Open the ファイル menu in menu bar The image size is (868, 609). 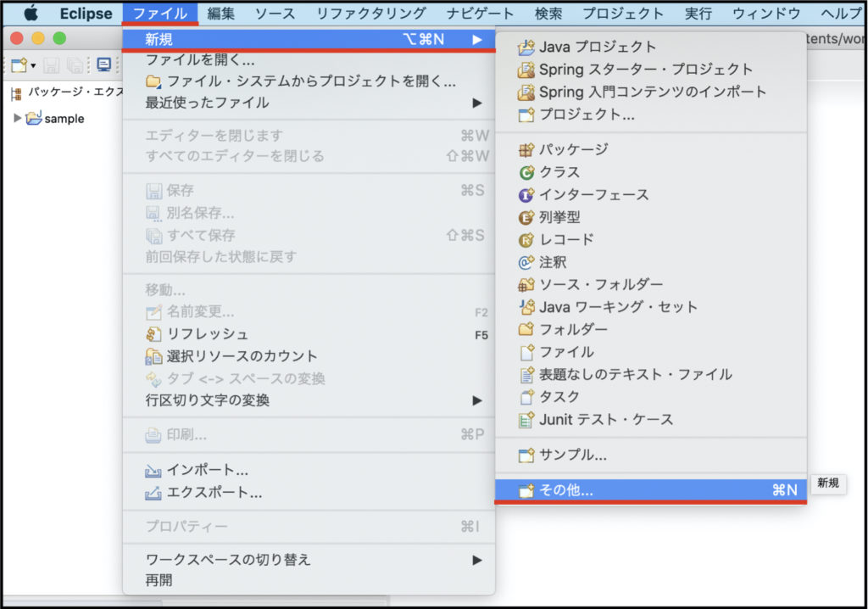point(160,14)
